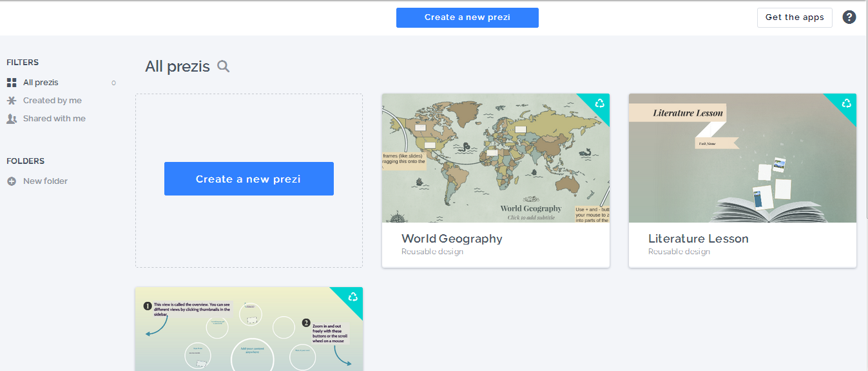Select the All prezis filter

[x=41, y=83]
